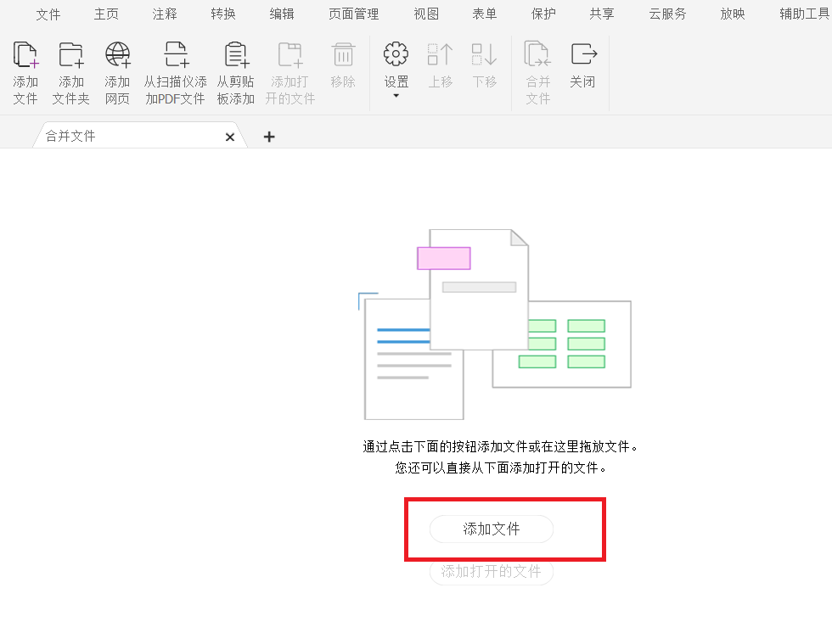Close the 合并文件 tab with X
The image size is (832, 644).
point(230,136)
